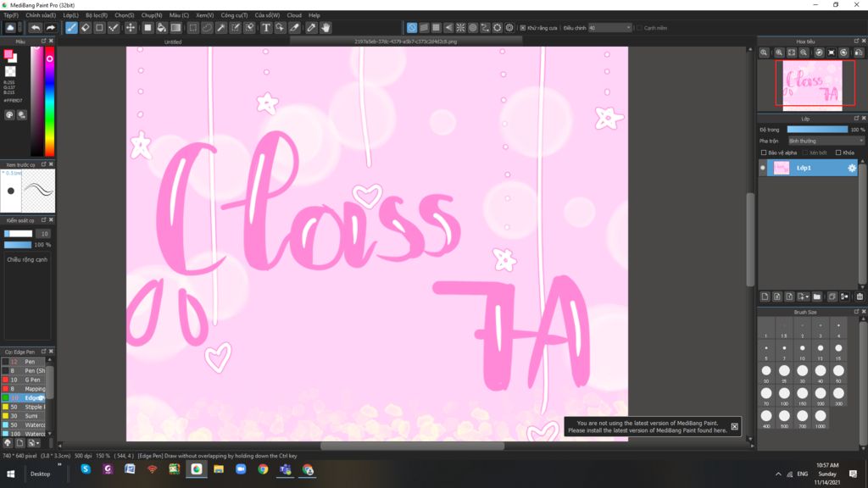
Task: Click the cloud save icon
Action: tap(10, 28)
